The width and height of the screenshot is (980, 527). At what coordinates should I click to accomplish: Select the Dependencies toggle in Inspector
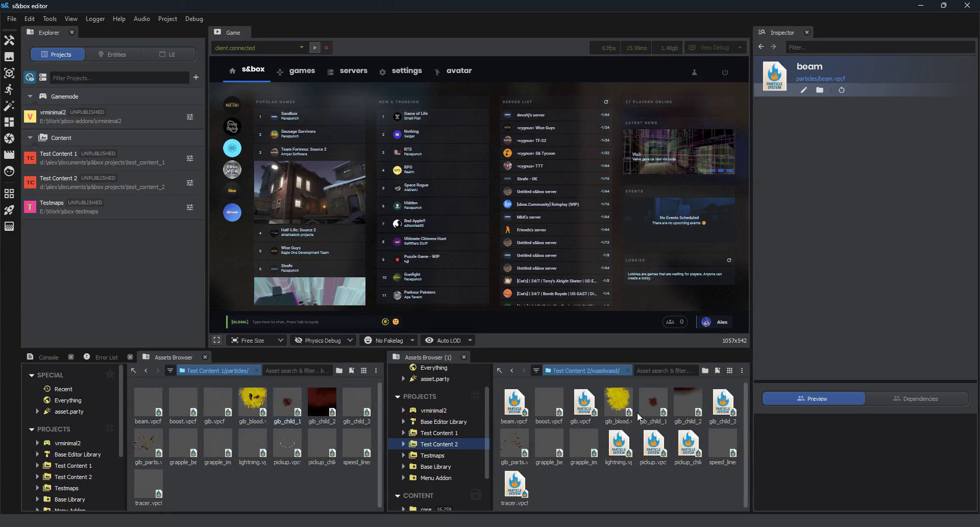[x=916, y=399]
